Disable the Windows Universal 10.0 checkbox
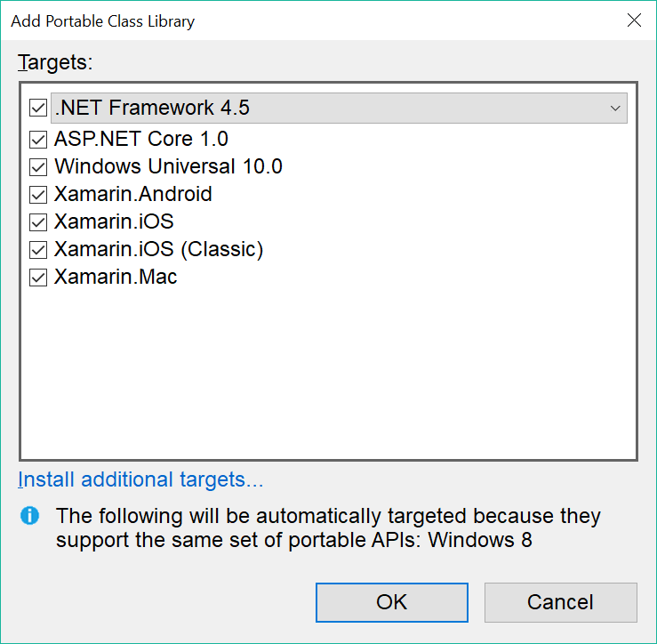657x644 pixels. pyautogui.click(x=38, y=167)
